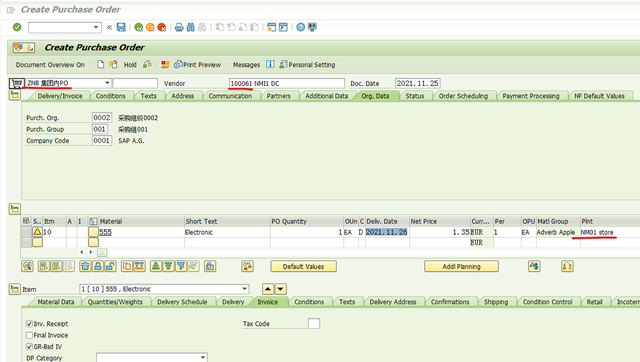This screenshot has width=640, height=362.
Task: Collapse the item detail section icon
Action: [15, 289]
